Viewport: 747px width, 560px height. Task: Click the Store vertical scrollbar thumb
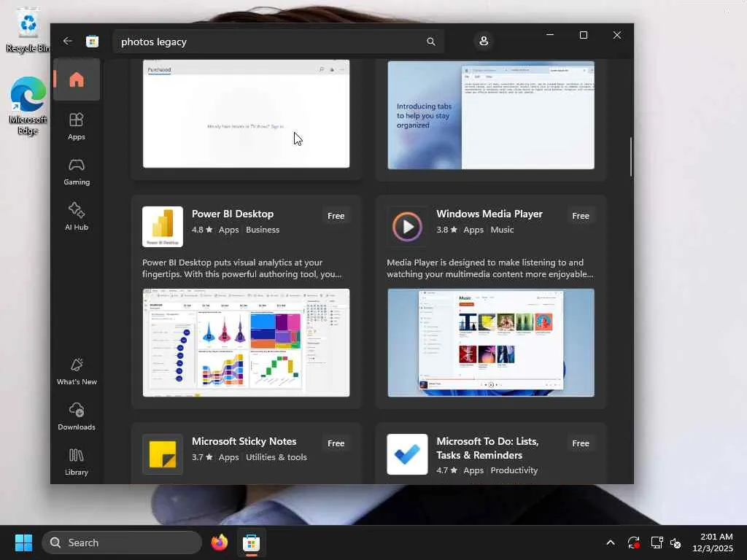(631, 157)
